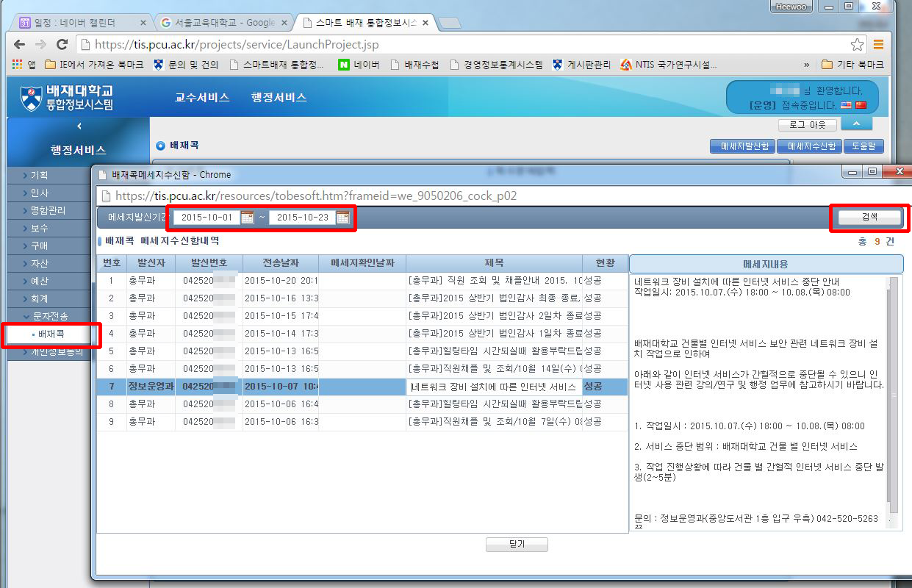Reload the page with refresh icon

coord(62,44)
